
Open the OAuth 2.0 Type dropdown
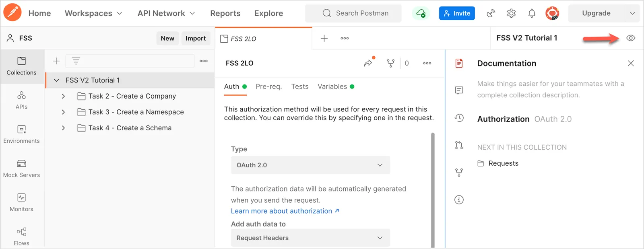[x=310, y=165]
